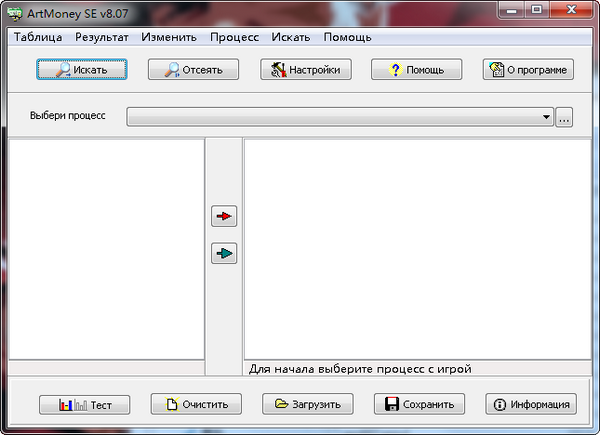Click the Тест benchmark button
600x435 pixels.
click(x=85, y=405)
